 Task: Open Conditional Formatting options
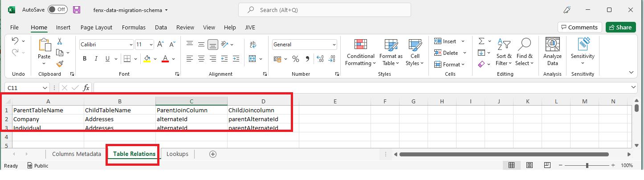click(x=360, y=53)
